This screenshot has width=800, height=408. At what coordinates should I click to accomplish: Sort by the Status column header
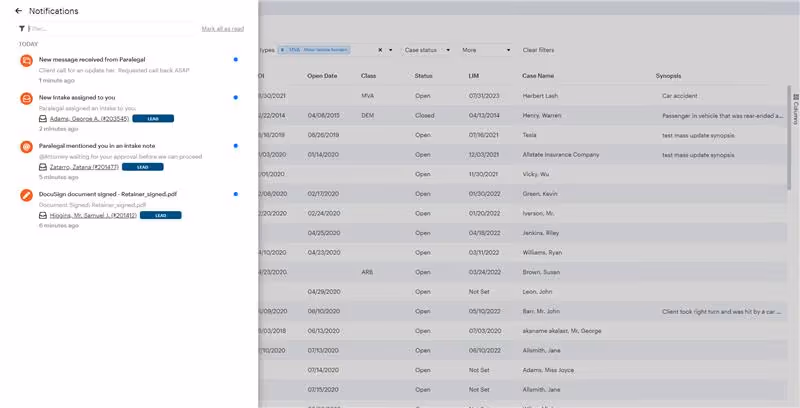tap(423, 76)
